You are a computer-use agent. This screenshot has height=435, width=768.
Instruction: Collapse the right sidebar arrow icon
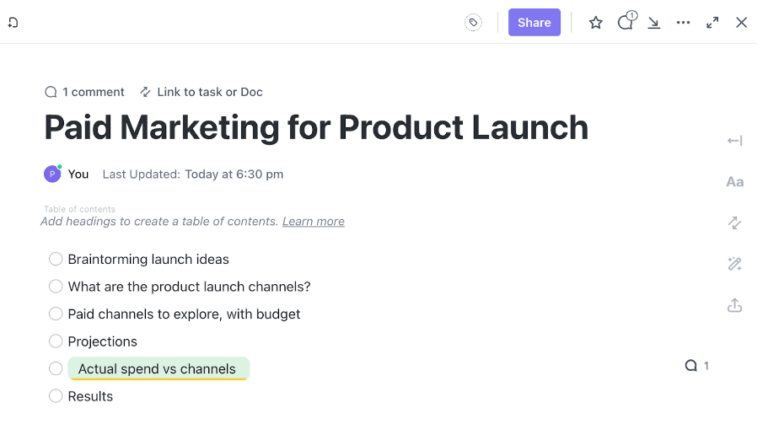pyautogui.click(x=735, y=141)
